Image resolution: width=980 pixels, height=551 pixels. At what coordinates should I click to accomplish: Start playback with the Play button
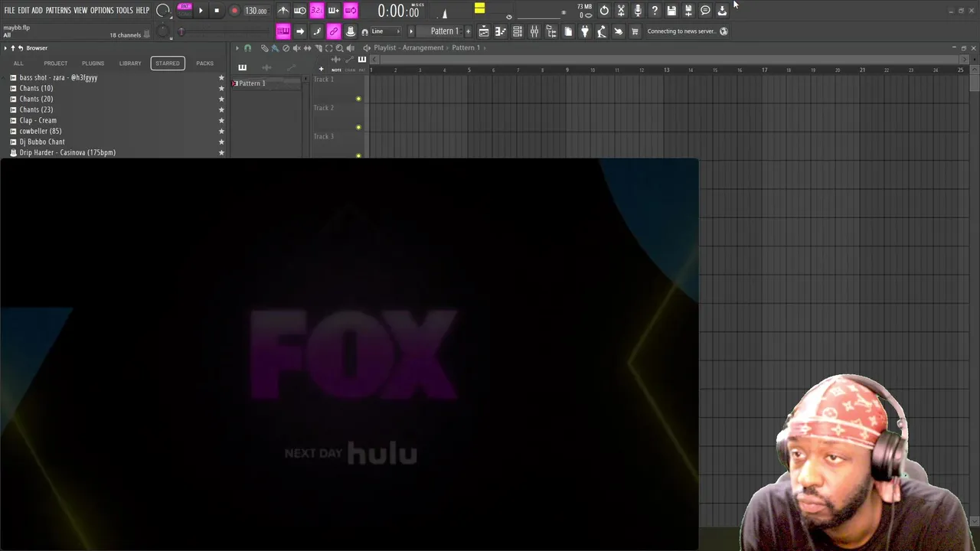click(201, 11)
